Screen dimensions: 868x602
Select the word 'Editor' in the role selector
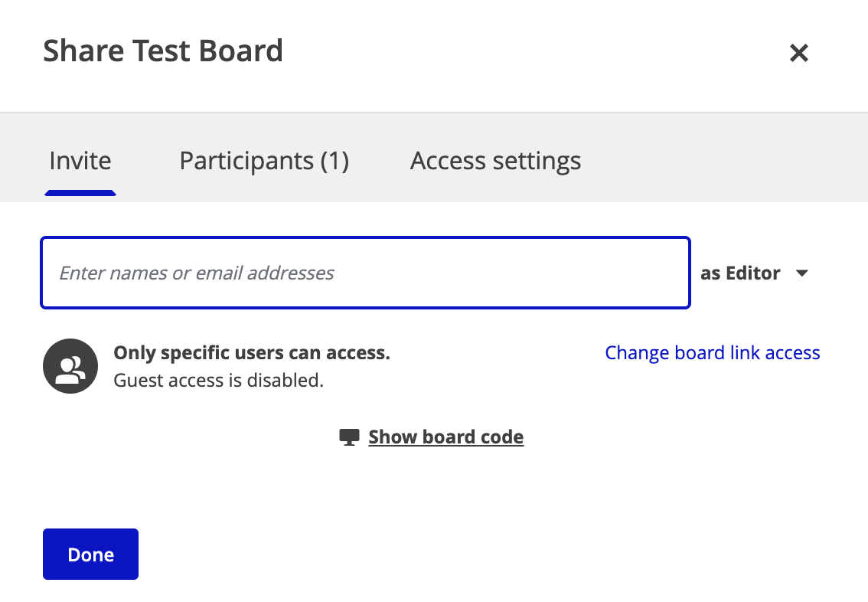pyautogui.click(x=752, y=273)
